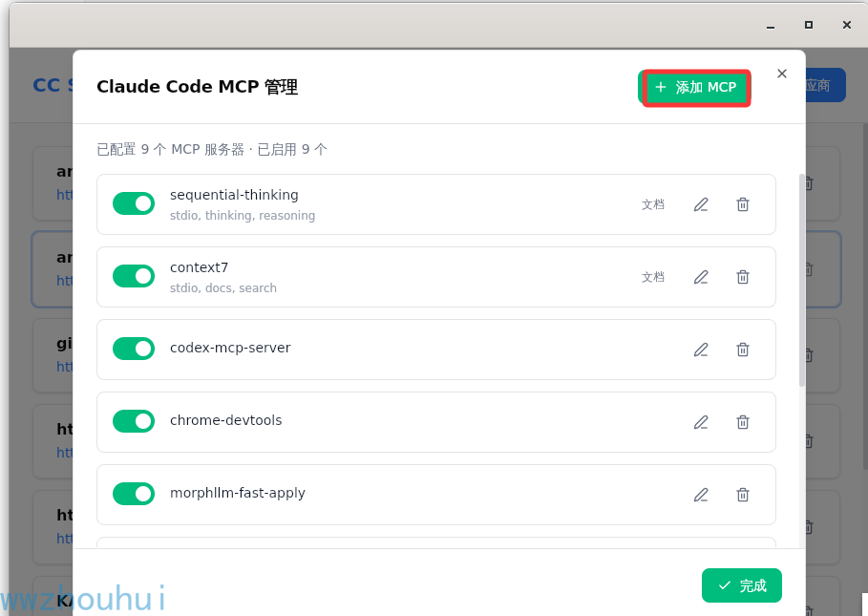Click the 添加 MCP button
Screen dimensions: 868x616
point(695,88)
